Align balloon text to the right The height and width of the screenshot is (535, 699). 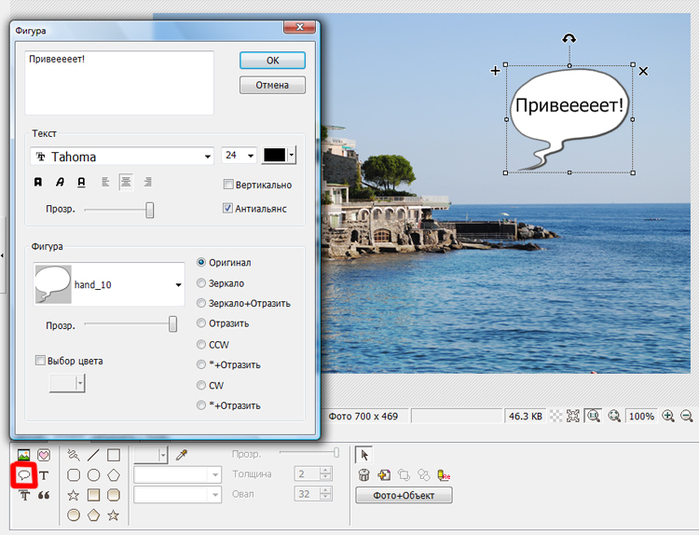(148, 182)
